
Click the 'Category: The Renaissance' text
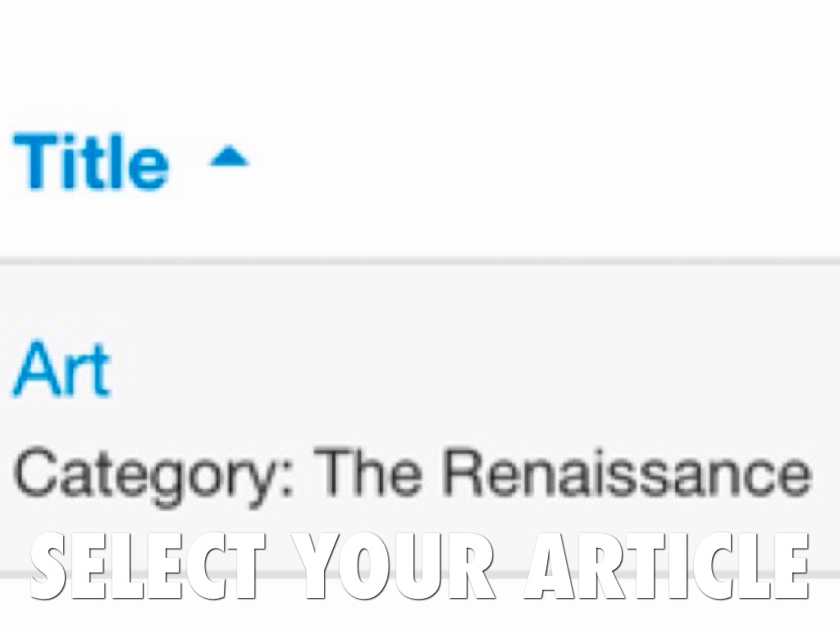click(410, 474)
